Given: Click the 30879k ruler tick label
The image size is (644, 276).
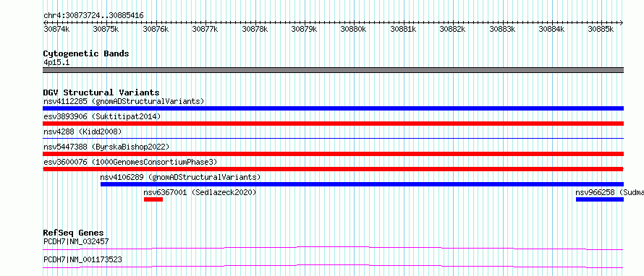Looking at the screenshot, I should point(304,29).
